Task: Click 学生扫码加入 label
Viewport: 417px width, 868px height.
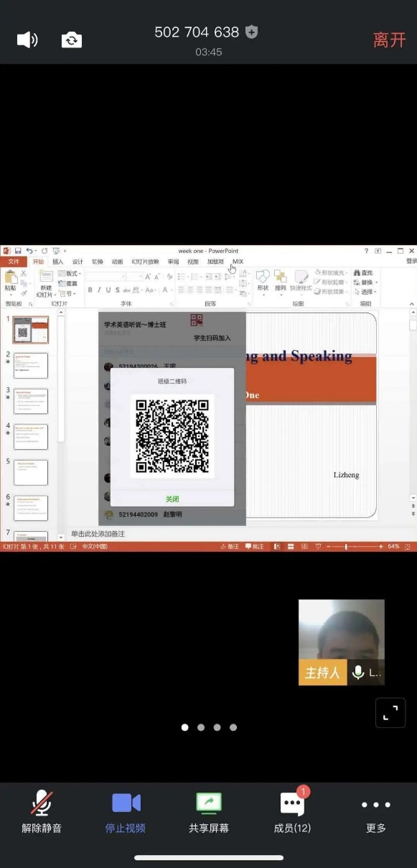Action: point(212,338)
